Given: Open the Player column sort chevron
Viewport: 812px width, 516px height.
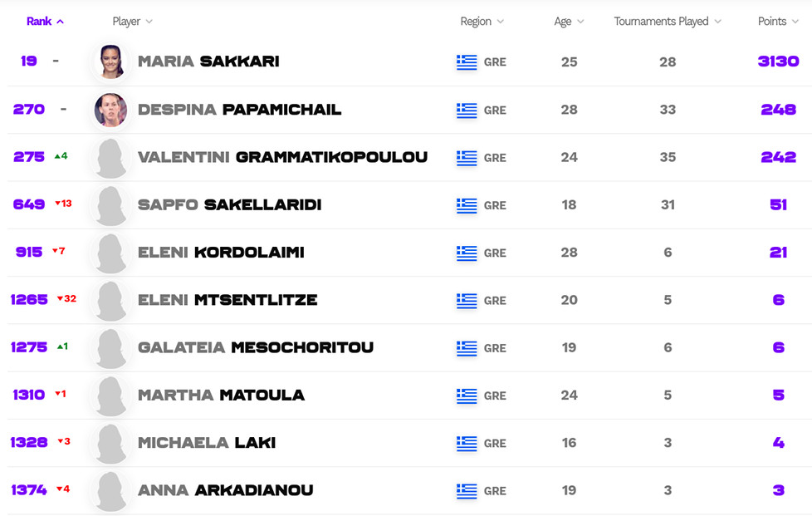Looking at the screenshot, I should pyautogui.click(x=149, y=22).
